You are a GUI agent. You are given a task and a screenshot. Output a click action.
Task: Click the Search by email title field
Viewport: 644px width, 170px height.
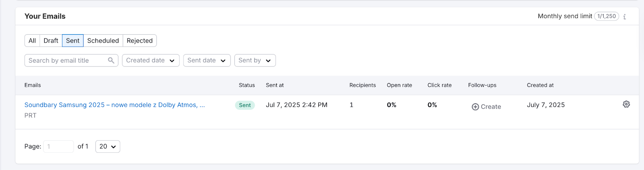66,60
